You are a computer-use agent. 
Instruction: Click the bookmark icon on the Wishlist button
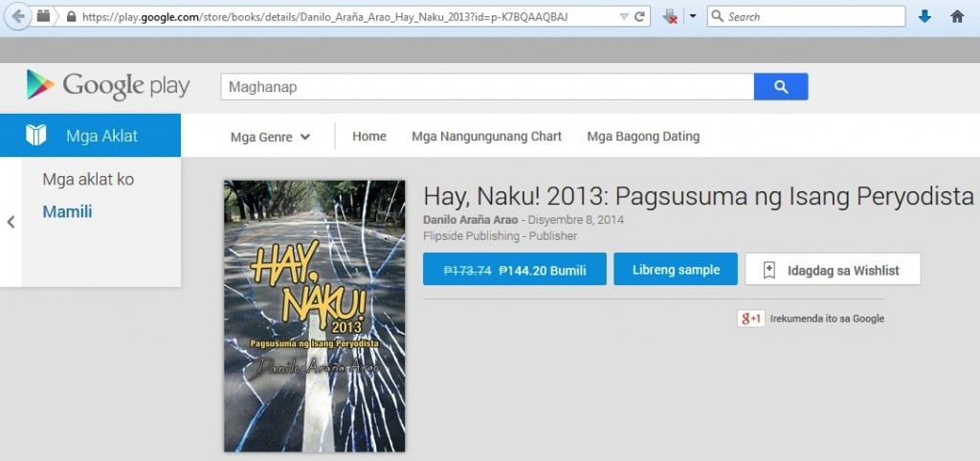pyautogui.click(x=769, y=270)
